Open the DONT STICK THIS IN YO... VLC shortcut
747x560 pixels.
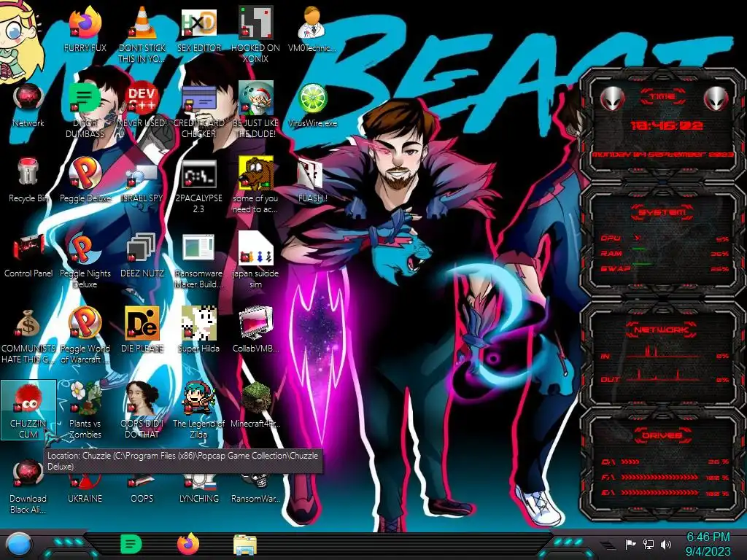142,34
